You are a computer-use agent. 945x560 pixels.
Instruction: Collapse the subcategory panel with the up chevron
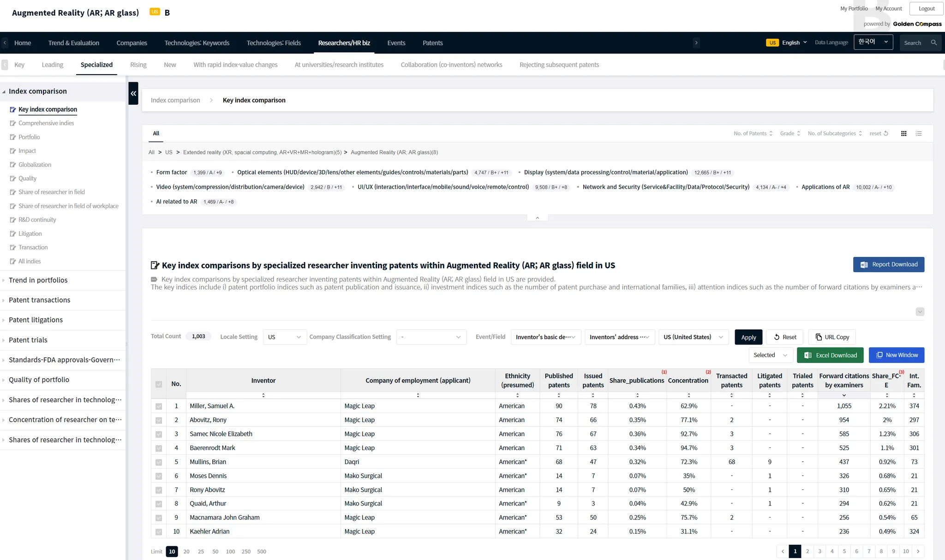pyautogui.click(x=537, y=218)
